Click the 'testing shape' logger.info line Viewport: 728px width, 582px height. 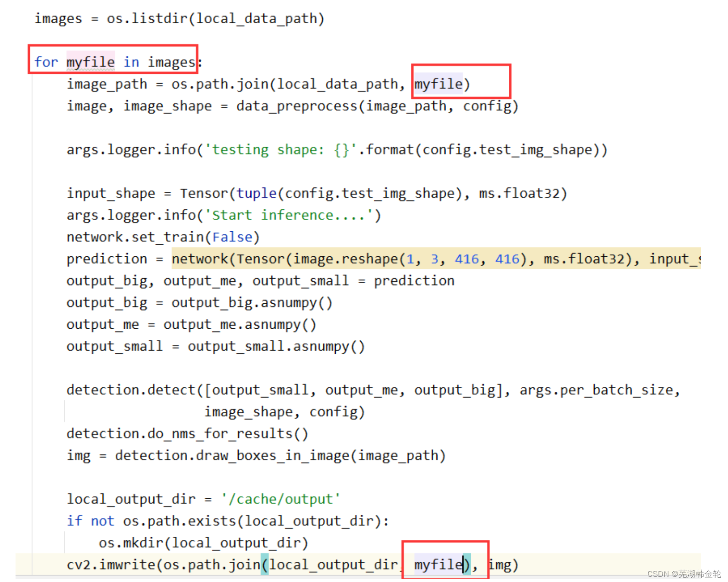337,150
